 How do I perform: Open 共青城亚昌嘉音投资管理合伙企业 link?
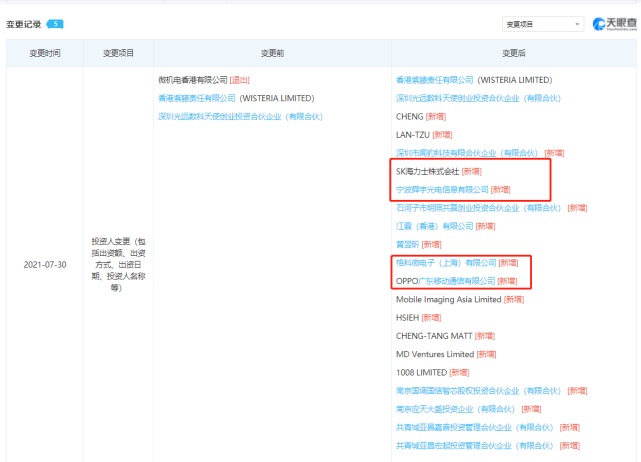click(x=475, y=427)
